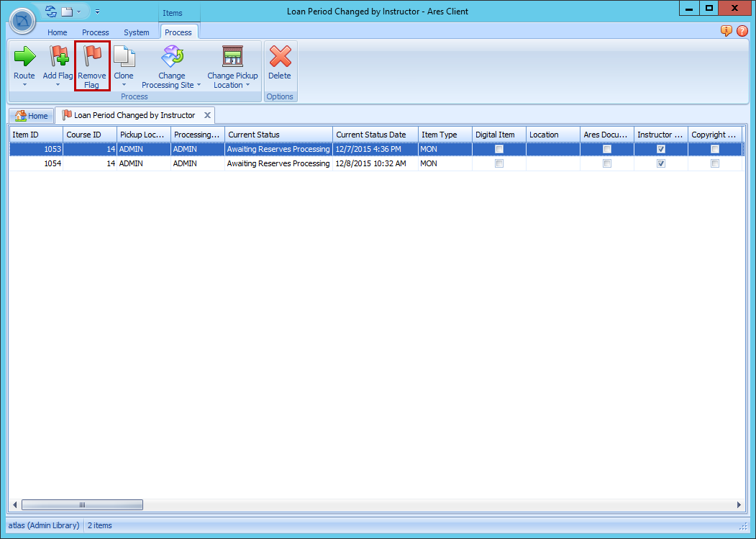The height and width of the screenshot is (539, 756).
Task: Toggle Ares Document checkbox for item 1054
Action: [607, 163]
